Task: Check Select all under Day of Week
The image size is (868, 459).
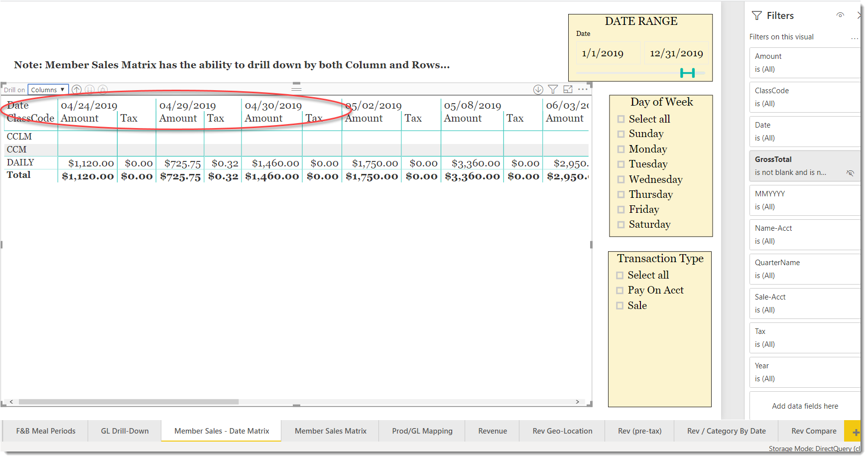Action: click(x=621, y=119)
